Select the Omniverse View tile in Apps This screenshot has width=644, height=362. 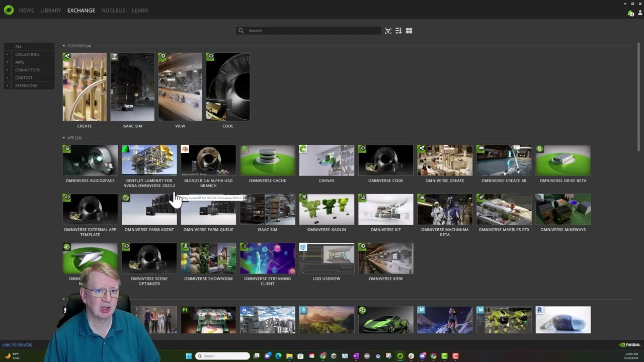pyautogui.click(x=386, y=262)
